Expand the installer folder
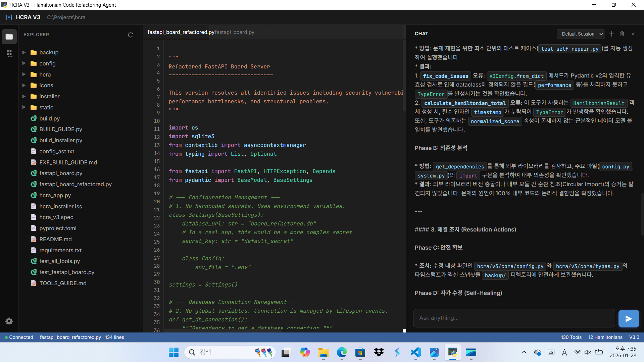The width and height of the screenshot is (644, 362). pos(24,96)
